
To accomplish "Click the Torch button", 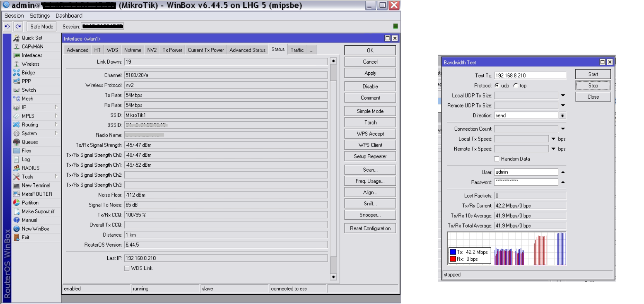I will pyautogui.click(x=370, y=122).
